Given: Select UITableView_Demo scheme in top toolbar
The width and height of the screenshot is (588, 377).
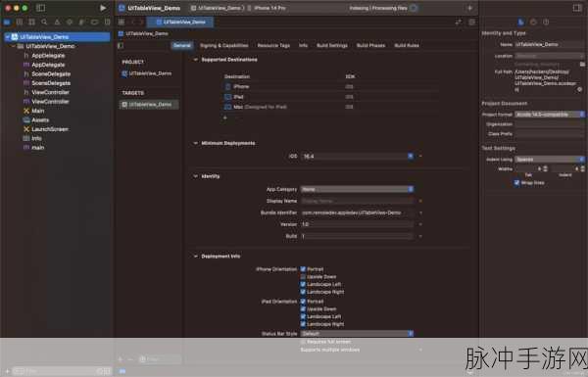Looking at the screenshot, I should [218, 8].
